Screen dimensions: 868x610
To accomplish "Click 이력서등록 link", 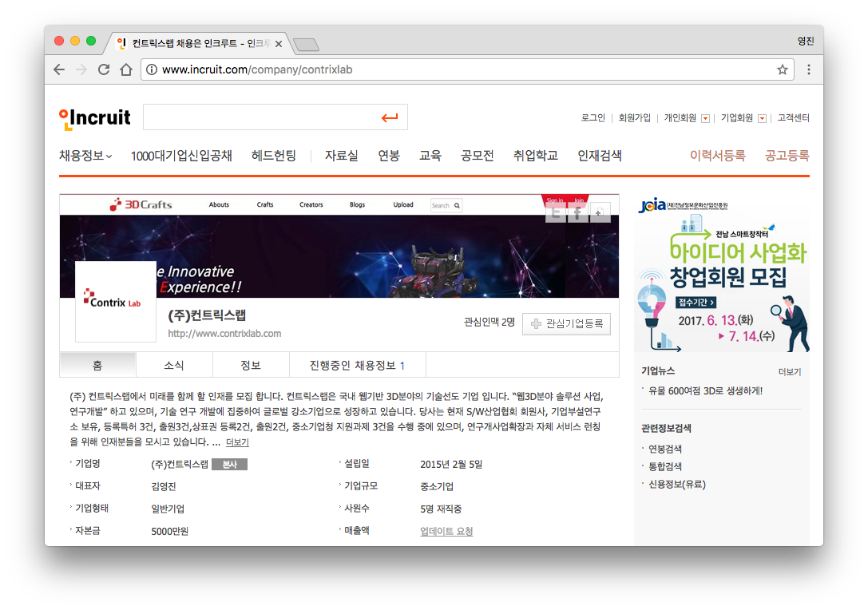I will point(717,156).
